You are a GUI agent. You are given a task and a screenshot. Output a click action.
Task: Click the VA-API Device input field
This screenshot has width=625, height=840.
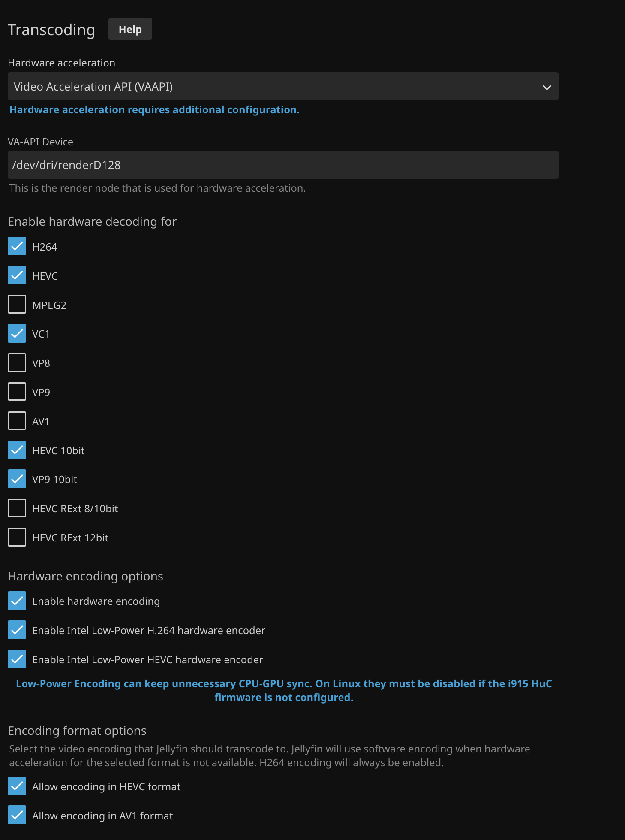[283, 165]
